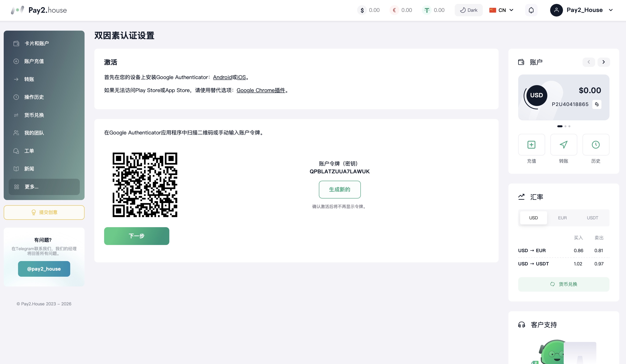This screenshot has height=364, width=626.
Task: Generate a new token with 生成新的
Action: (340, 190)
